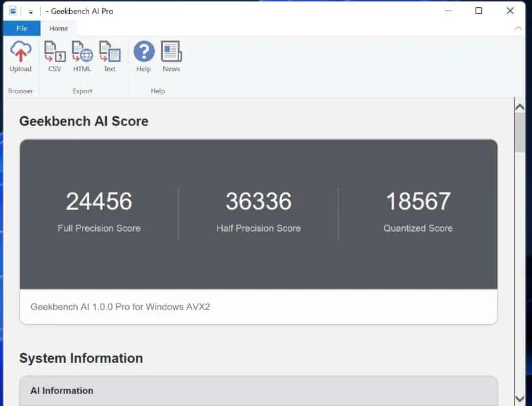The image size is (532, 406).
Task: Export results as CSV
Action: point(55,57)
